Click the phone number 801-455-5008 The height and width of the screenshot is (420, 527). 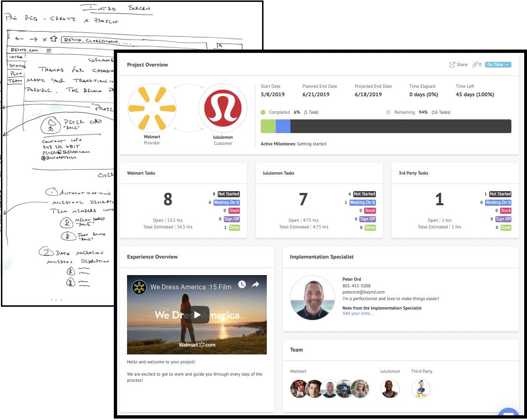356,286
